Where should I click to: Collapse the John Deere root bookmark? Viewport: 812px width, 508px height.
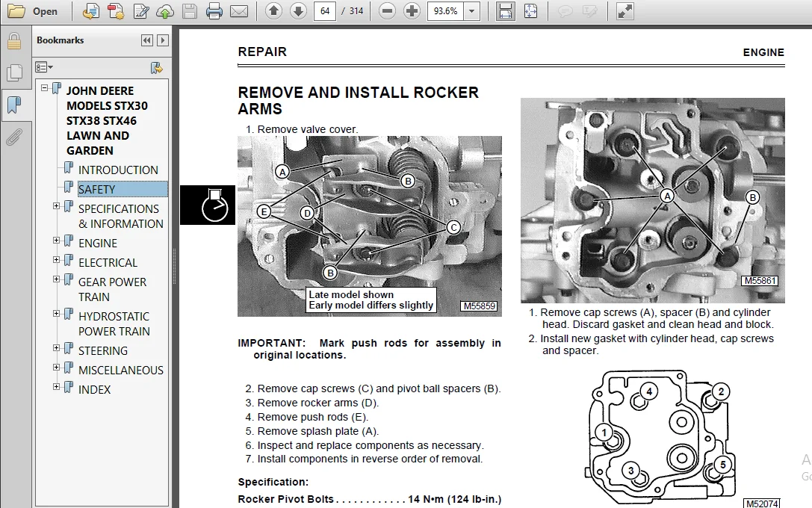(45, 87)
